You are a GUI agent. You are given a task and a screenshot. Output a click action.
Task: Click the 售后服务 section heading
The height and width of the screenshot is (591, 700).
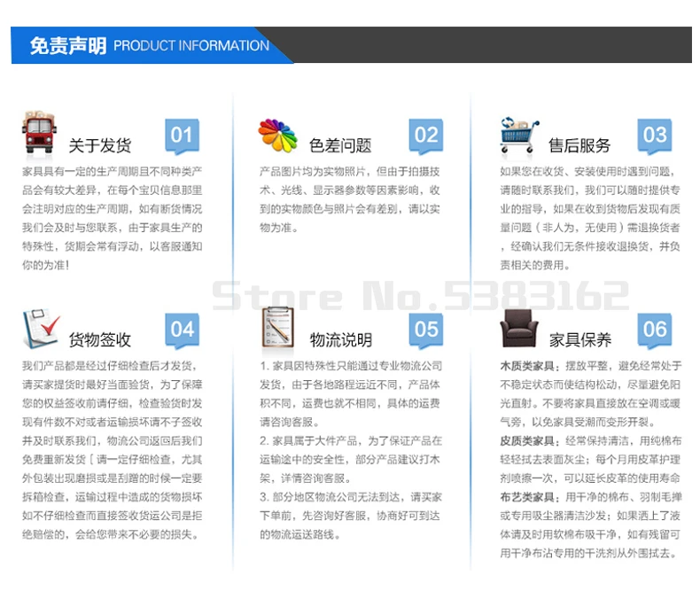[579, 145]
